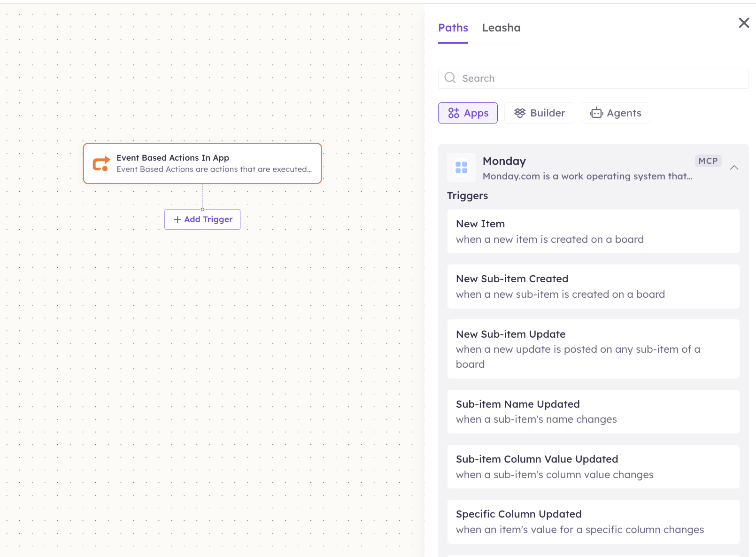Click the Monday app logo icon
This screenshot has width=756, height=557.
pos(461,167)
